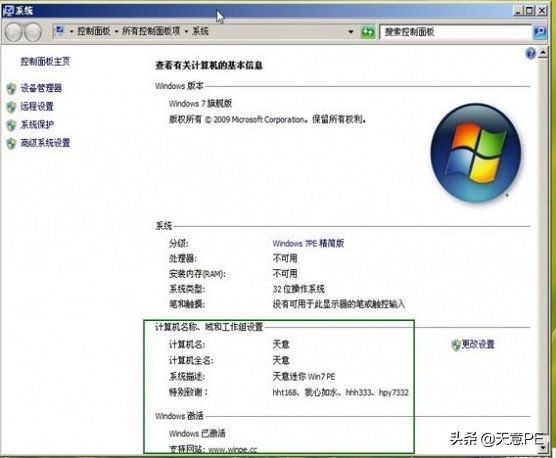Click the 天意 value beside 计算机全名

coord(281,361)
